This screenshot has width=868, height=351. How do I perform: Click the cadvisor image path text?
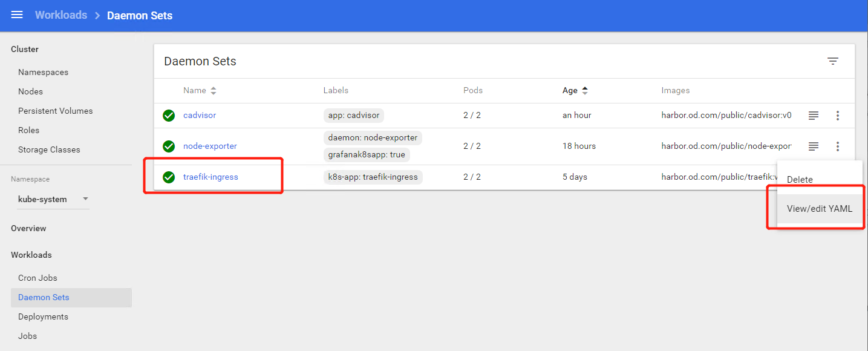[x=726, y=115]
